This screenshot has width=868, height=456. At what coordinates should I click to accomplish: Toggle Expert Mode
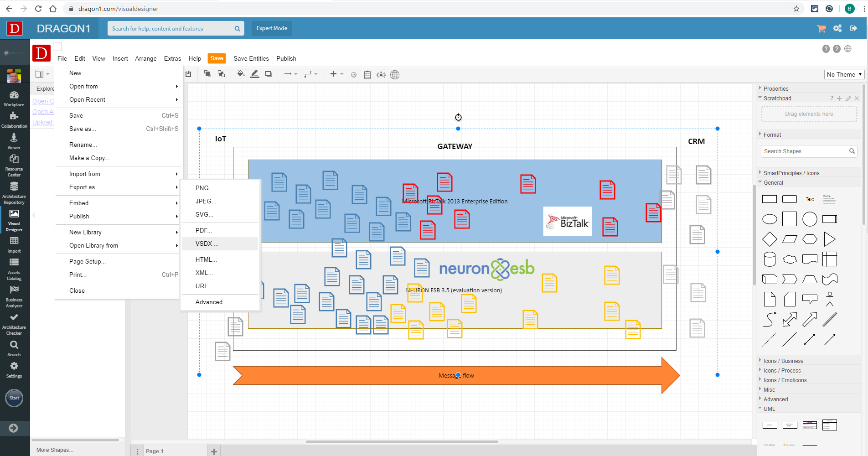pyautogui.click(x=271, y=28)
